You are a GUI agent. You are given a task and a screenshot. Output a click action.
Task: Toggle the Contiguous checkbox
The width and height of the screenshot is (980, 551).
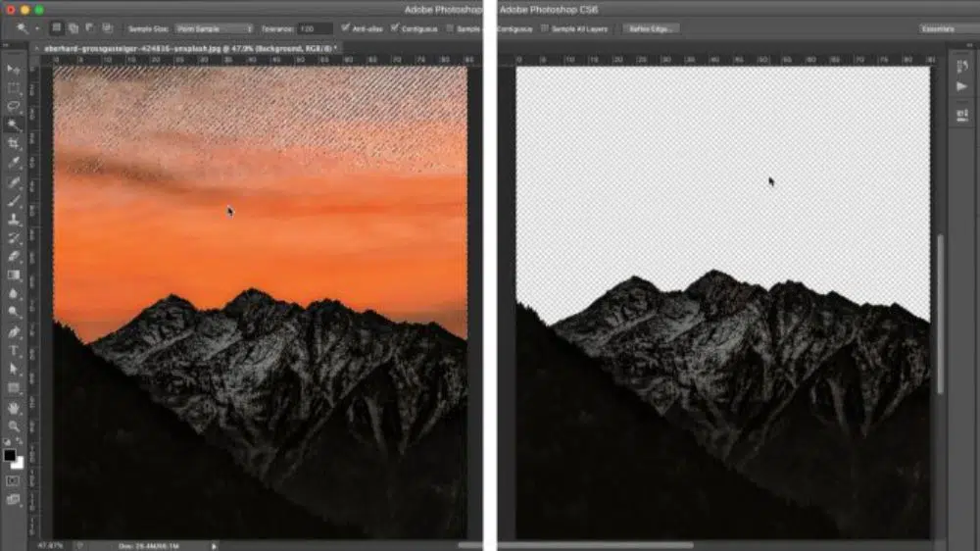pos(395,28)
